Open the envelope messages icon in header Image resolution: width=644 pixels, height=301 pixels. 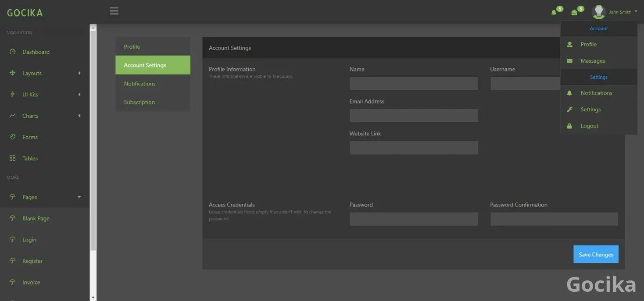tap(574, 12)
